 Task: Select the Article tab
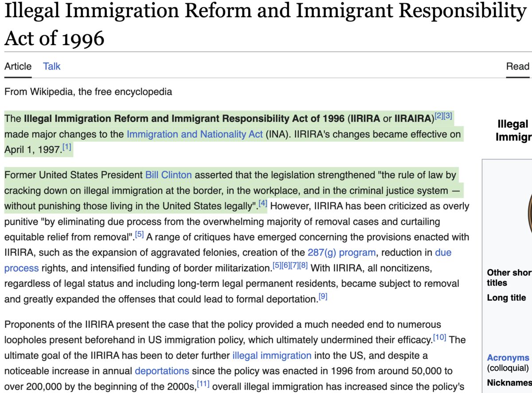tap(17, 66)
